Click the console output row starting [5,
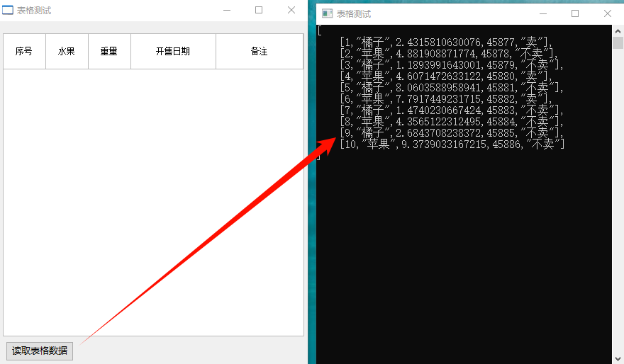Screen dimensions: 624x364 click(x=451, y=87)
